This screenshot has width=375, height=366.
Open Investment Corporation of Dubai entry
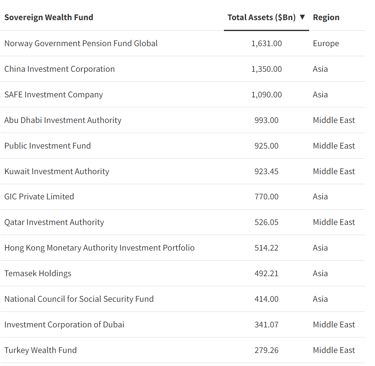pos(64,325)
